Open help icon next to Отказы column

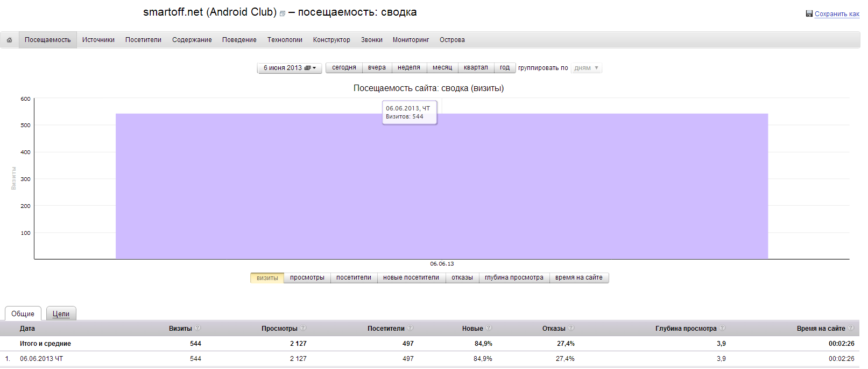pos(571,328)
